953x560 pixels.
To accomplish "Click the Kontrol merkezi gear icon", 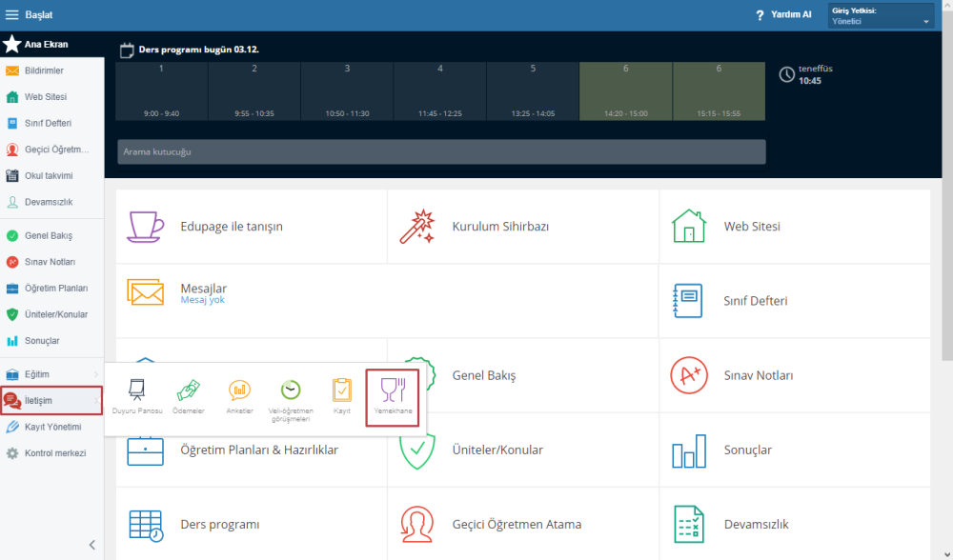I will point(12,453).
